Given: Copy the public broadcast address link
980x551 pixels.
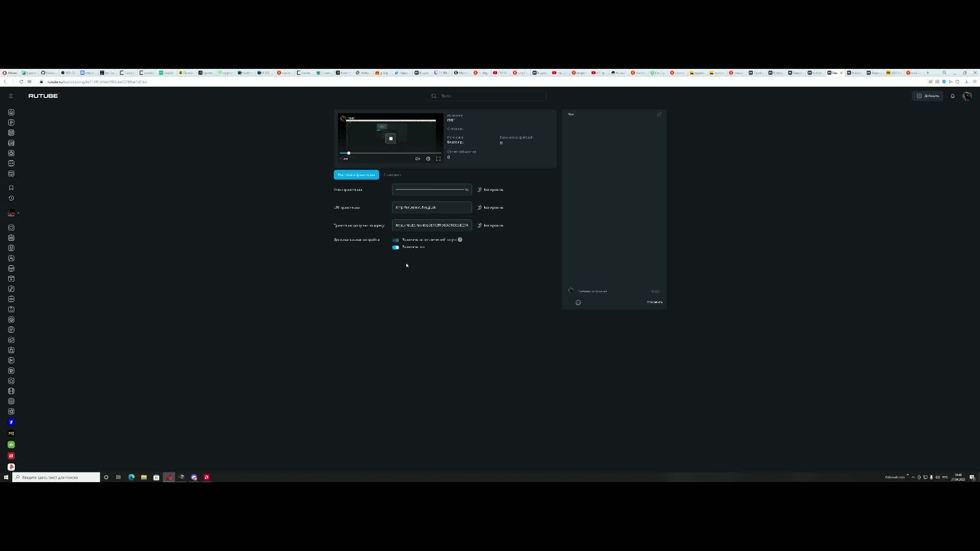Looking at the screenshot, I should click(490, 226).
